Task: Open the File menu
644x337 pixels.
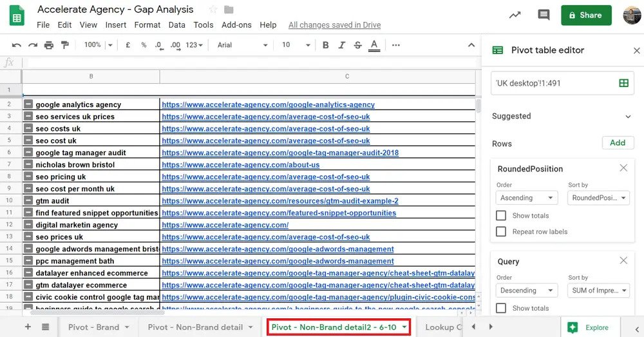Action: [x=43, y=25]
